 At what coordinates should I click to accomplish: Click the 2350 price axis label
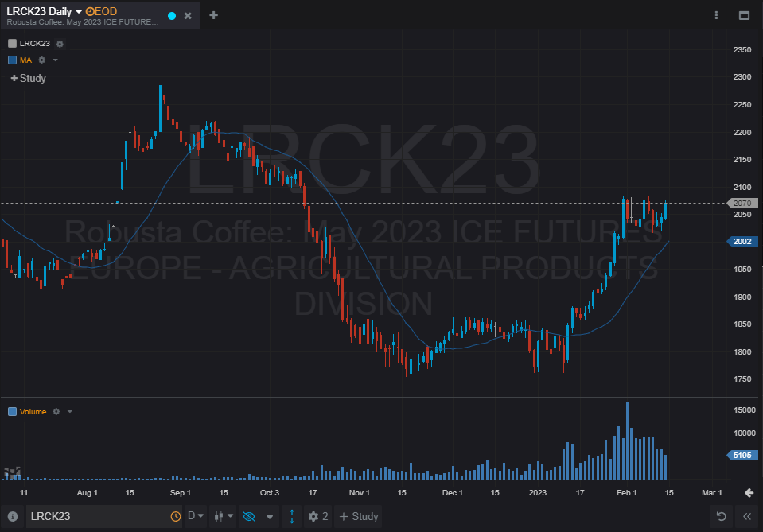pyautogui.click(x=742, y=49)
